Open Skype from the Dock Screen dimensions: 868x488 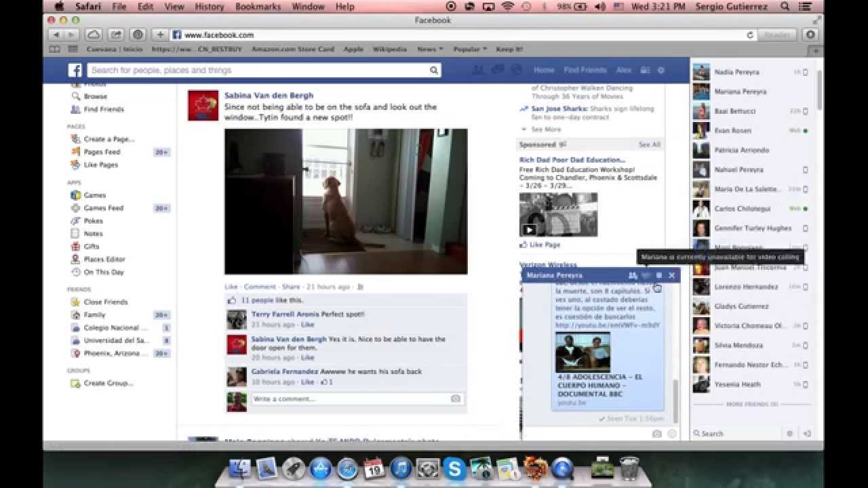pyautogui.click(x=455, y=468)
